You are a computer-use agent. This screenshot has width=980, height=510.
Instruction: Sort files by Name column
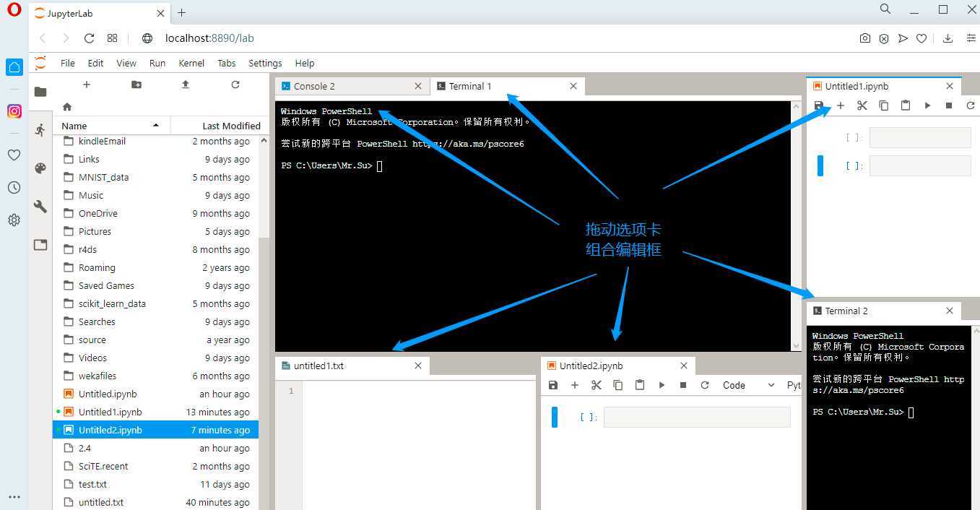(x=112, y=126)
